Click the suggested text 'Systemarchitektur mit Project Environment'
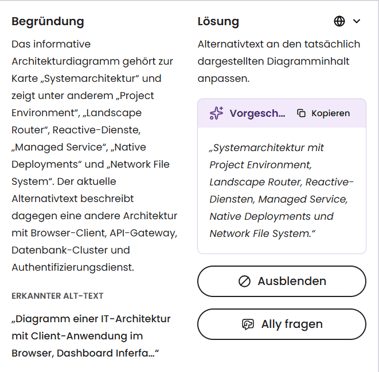The image size is (379, 372). point(267,156)
